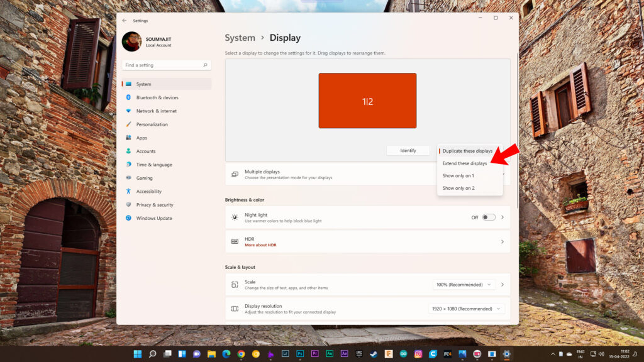
Task: Expand the Scale row chevron
Action: (502, 285)
